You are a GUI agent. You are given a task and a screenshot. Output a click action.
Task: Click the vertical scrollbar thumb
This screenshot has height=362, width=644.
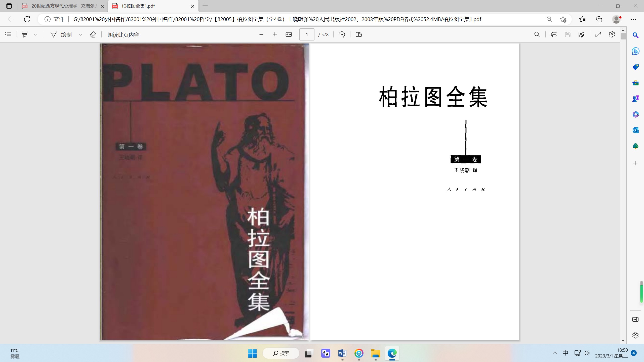pos(623,36)
